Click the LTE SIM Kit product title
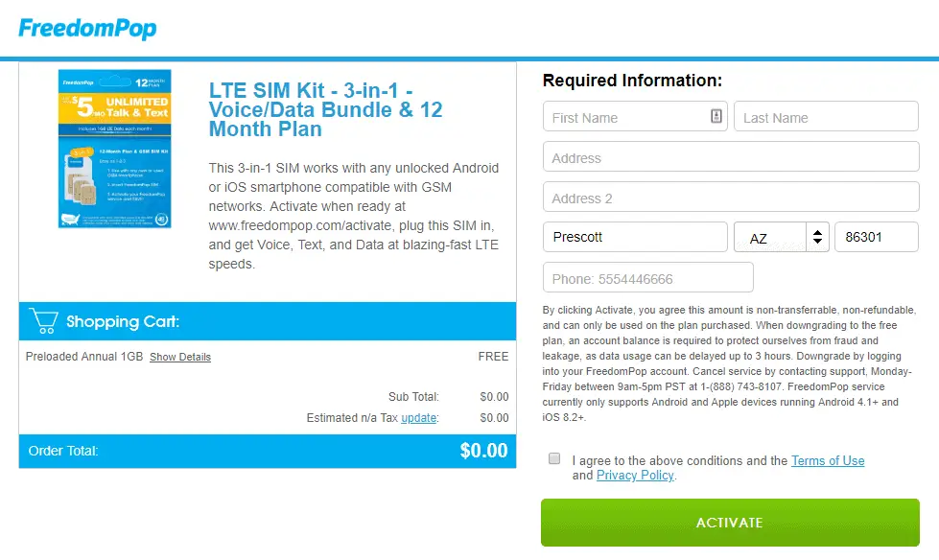This screenshot has height=560, width=939. (x=326, y=109)
